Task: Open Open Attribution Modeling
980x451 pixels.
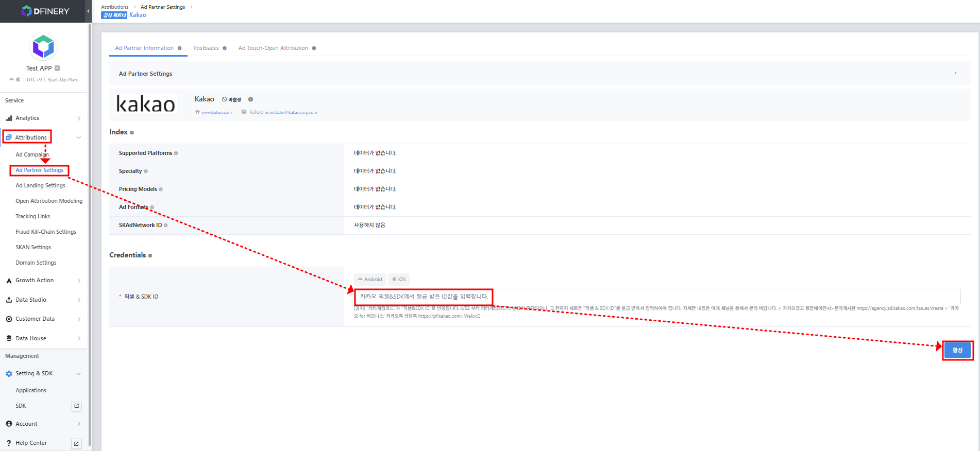Action: pos(49,201)
